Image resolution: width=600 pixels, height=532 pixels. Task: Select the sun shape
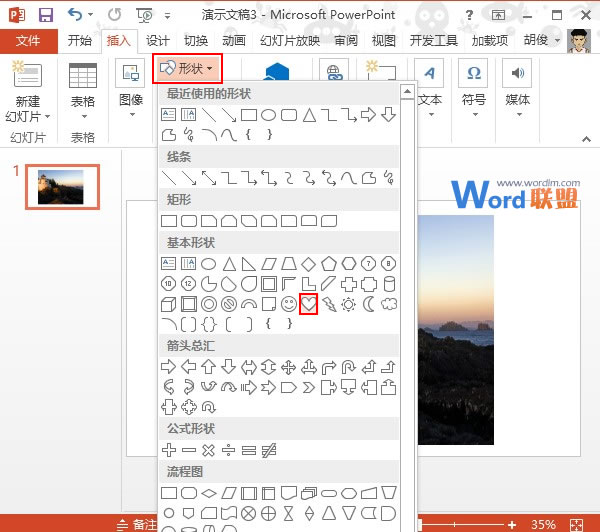tap(349, 304)
